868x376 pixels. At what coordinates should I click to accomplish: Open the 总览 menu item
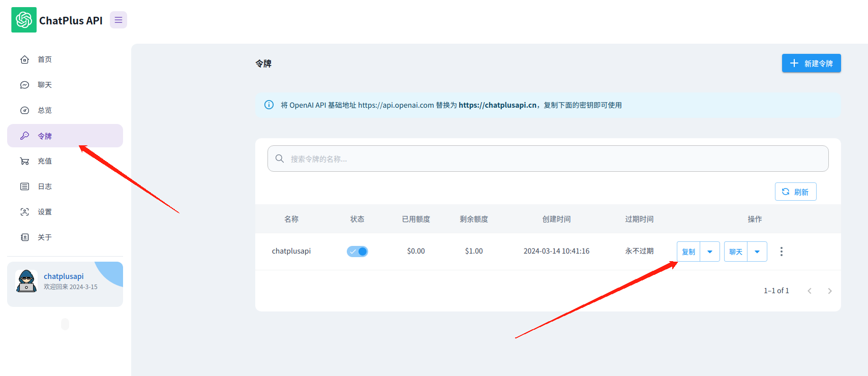click(x=65, y=110)
